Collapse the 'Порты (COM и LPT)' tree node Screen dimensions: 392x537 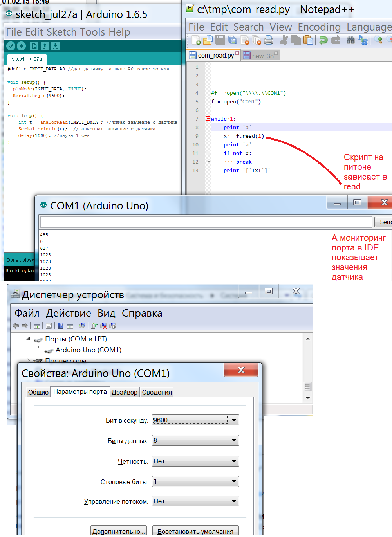click(x=28, y=339)
